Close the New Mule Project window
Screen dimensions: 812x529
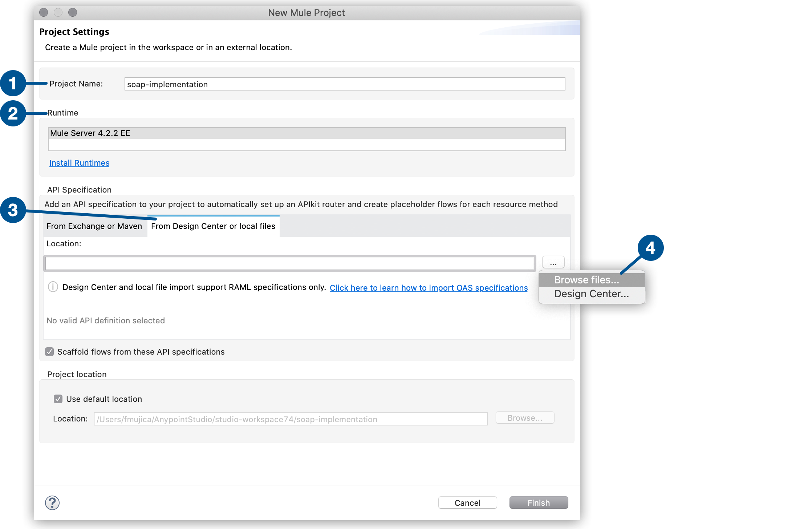pyautogui.click(x=44, y=12)
